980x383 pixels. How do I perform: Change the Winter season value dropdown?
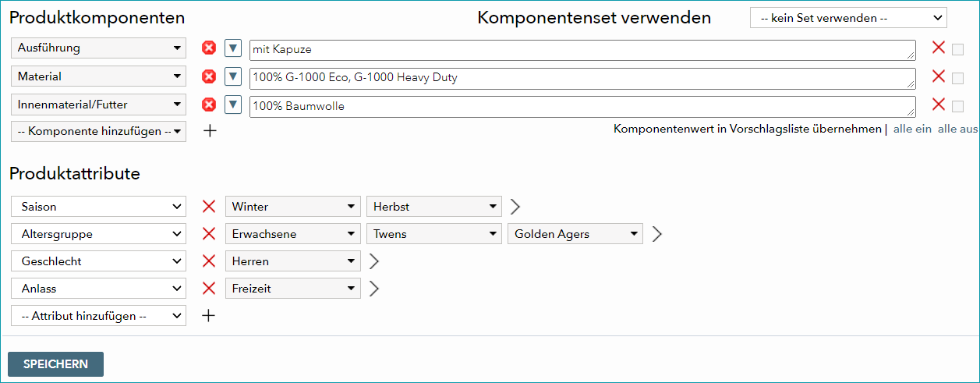[293, 207]
